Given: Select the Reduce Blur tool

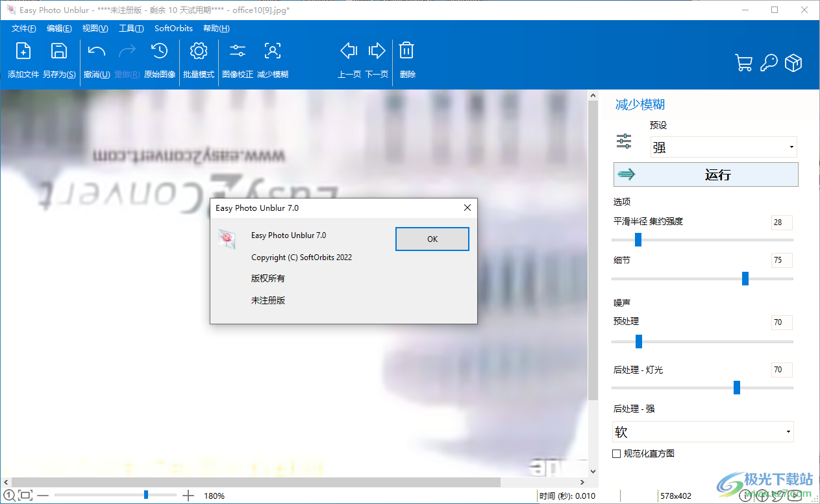Looking at the screenshot, I should 273,51.
